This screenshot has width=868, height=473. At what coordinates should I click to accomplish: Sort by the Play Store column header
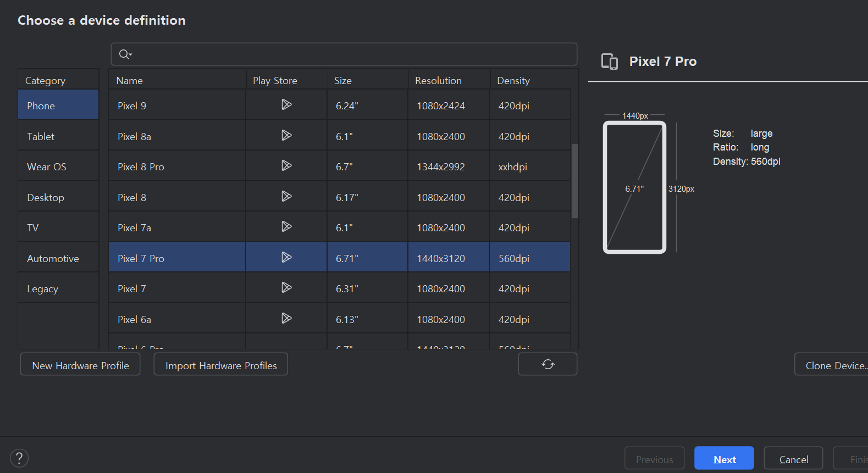pyautogui.click(x=286, y=80)
